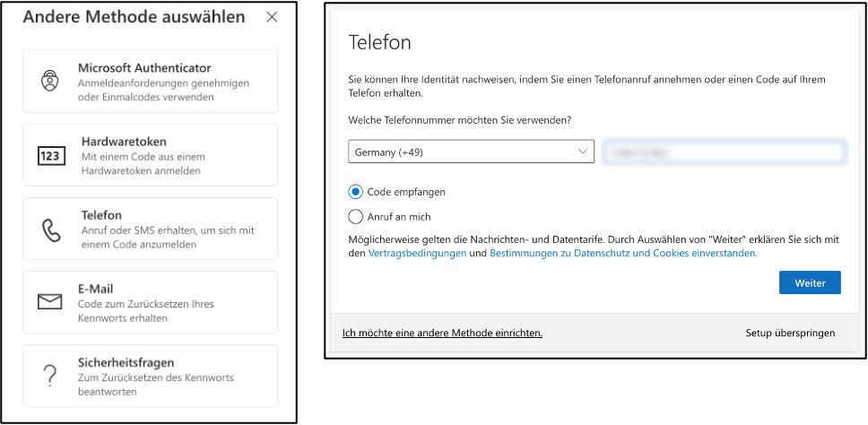Select the Anruf an mich radio button
Screen dimensions: 868x425
click(355, 216)
